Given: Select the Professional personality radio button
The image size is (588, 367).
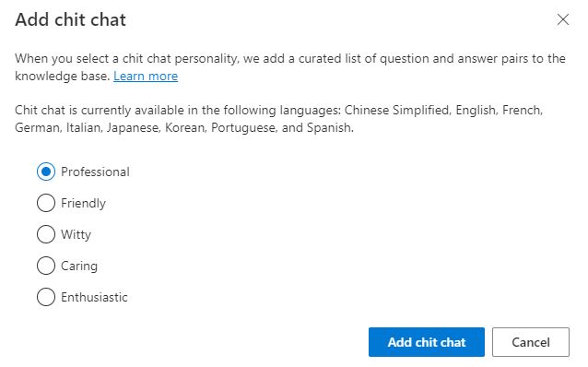Looking at the screenshot, I should click(x=46, y=172).
